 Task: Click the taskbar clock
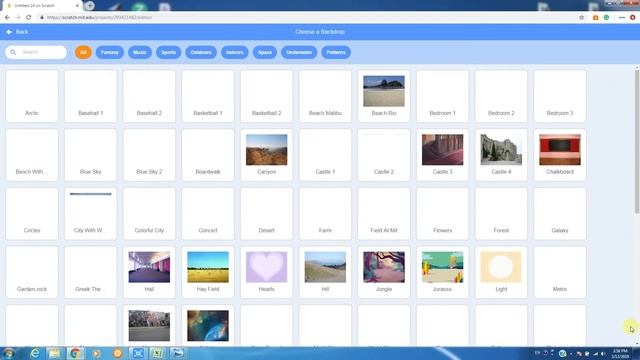tap(620, 353)
